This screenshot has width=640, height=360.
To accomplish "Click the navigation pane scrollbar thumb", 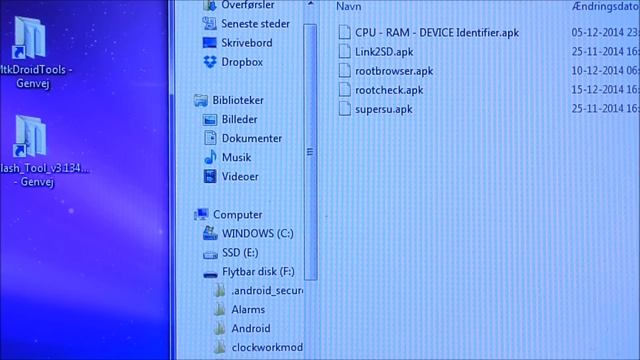I will pos(311,152).
